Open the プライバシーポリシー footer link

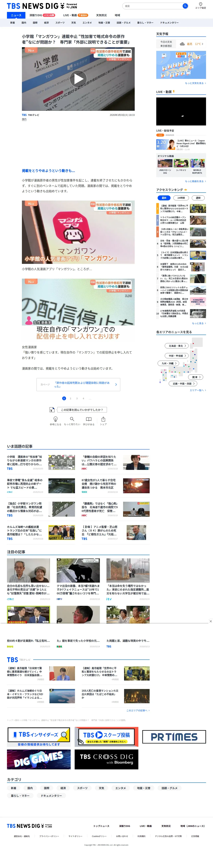click(x=49, y=836)
